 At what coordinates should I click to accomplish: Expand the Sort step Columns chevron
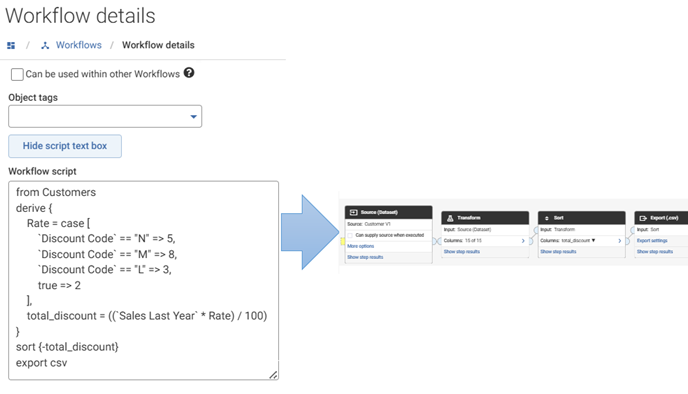point(620,240)
